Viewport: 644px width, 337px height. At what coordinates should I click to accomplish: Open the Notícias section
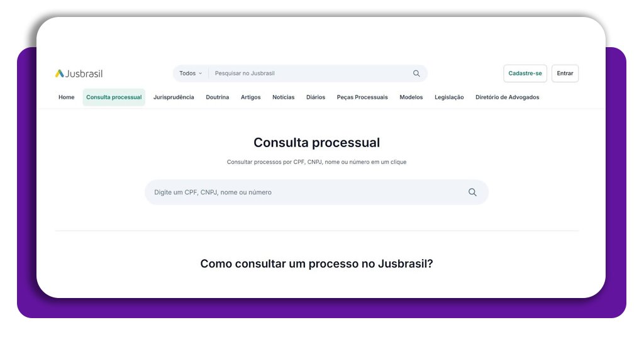tap(284, 97)
